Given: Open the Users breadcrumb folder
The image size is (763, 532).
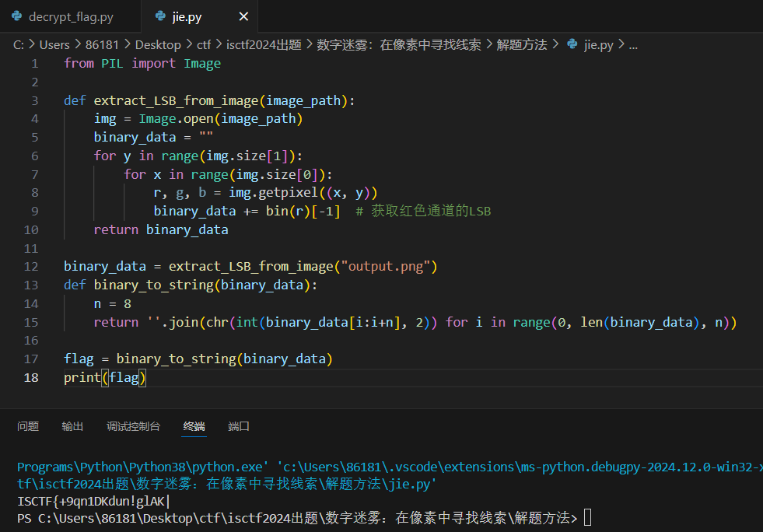Looking at the screenshot, I should pos(54,45).
